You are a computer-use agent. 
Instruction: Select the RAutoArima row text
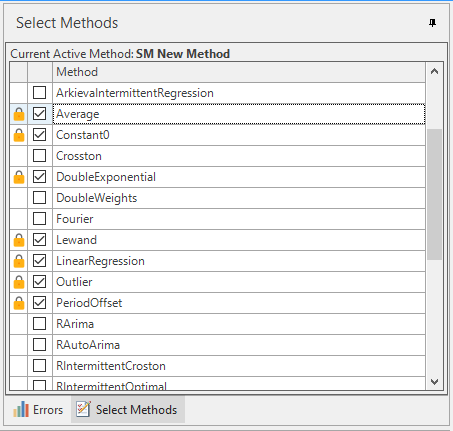click(x=88, y=345)
